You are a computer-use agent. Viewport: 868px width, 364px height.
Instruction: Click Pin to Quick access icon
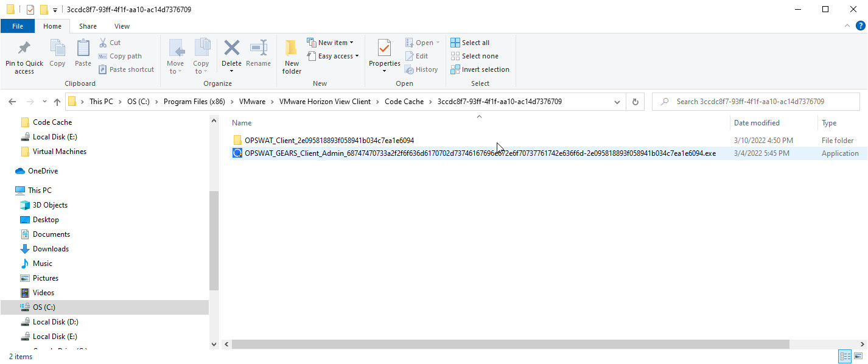click(24, 49)
